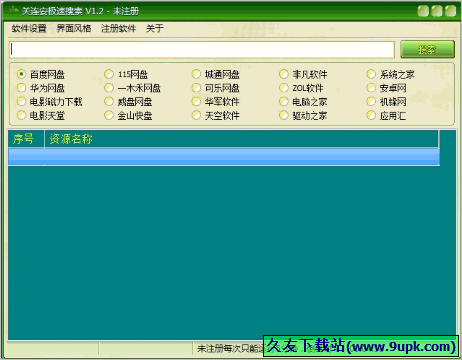Minimize the window with first title button

[x=423, y=11]
